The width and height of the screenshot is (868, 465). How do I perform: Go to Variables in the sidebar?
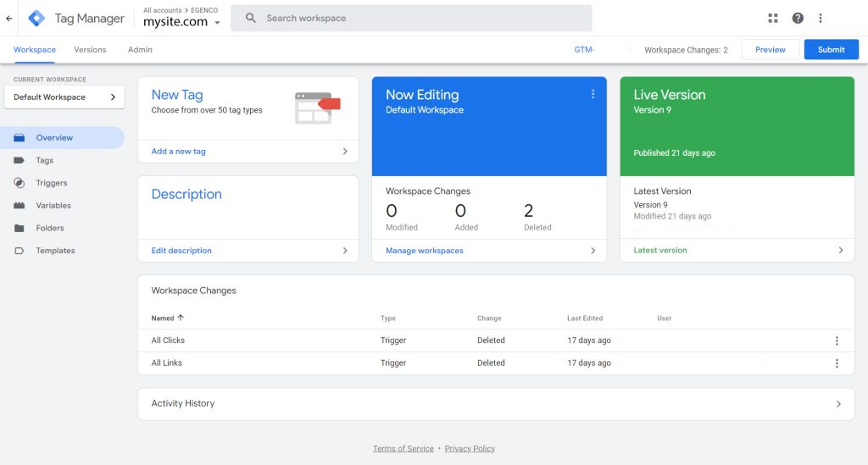[x=53, y=206]
